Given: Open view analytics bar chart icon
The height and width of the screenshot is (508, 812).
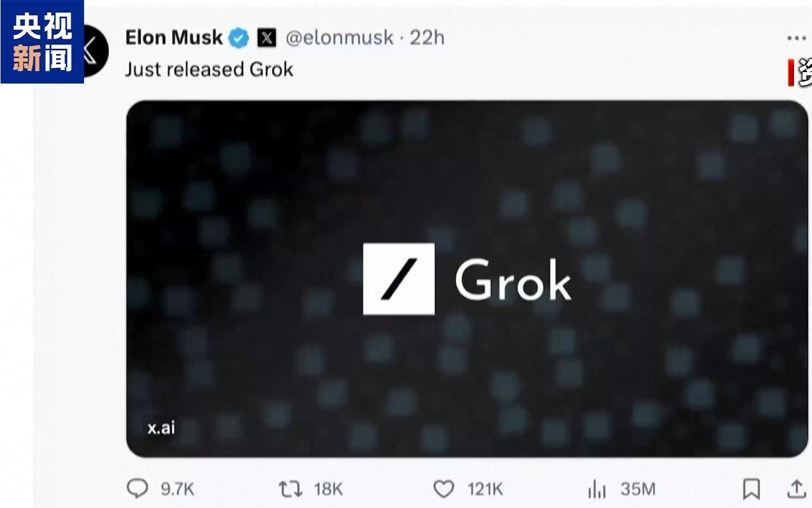Looking at the screenshot, I should point(597,489).
